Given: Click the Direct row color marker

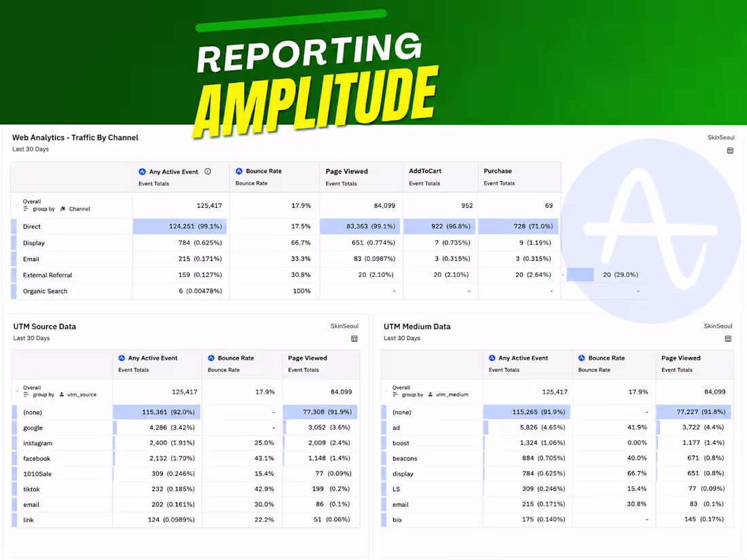Looking at the screenshot, I should (14, 226).
